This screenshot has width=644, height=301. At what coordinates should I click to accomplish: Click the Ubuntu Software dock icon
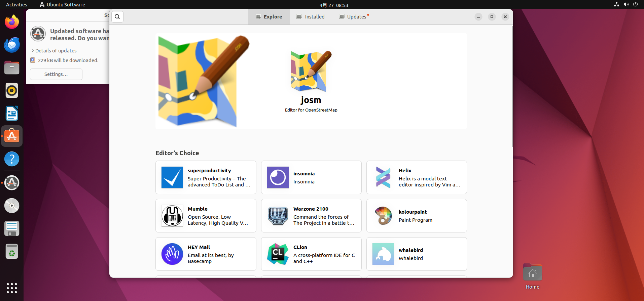(x=12, y=136)
